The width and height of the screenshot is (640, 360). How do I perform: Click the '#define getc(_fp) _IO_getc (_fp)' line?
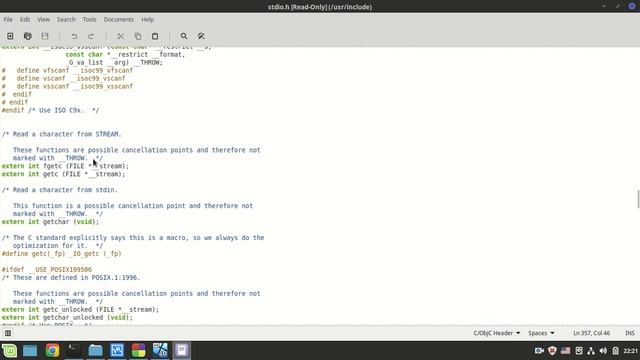(62, 254)
